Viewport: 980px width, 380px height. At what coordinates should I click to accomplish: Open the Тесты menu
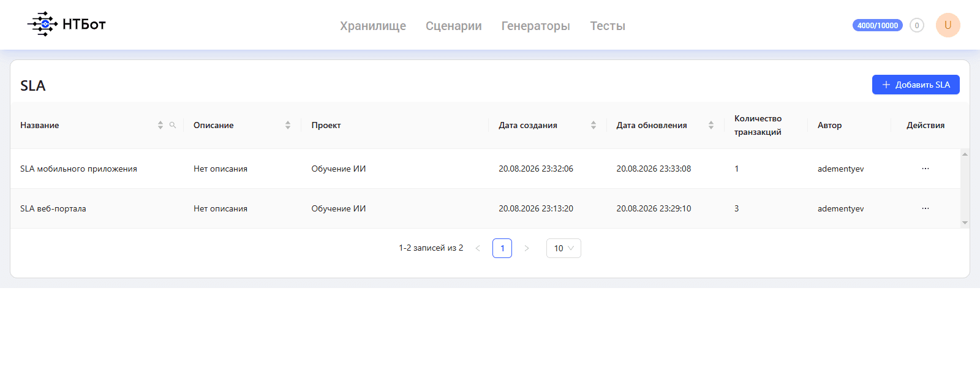608,26
